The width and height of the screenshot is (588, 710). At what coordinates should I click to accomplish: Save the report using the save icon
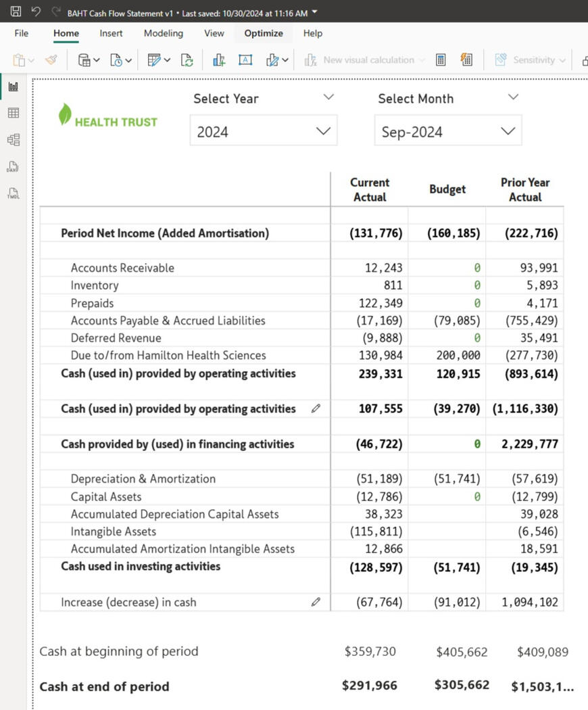point(15,10)
